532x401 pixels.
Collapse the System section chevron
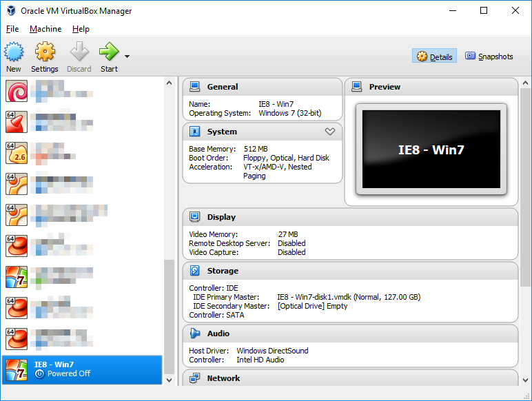[329, 132]
